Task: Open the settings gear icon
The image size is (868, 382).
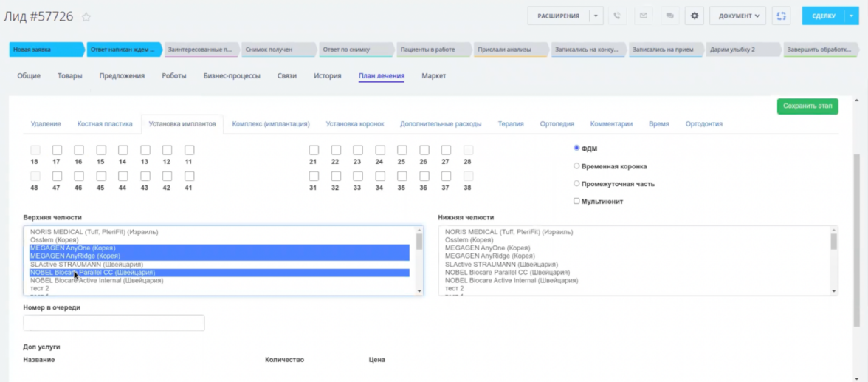Action: 694,16
